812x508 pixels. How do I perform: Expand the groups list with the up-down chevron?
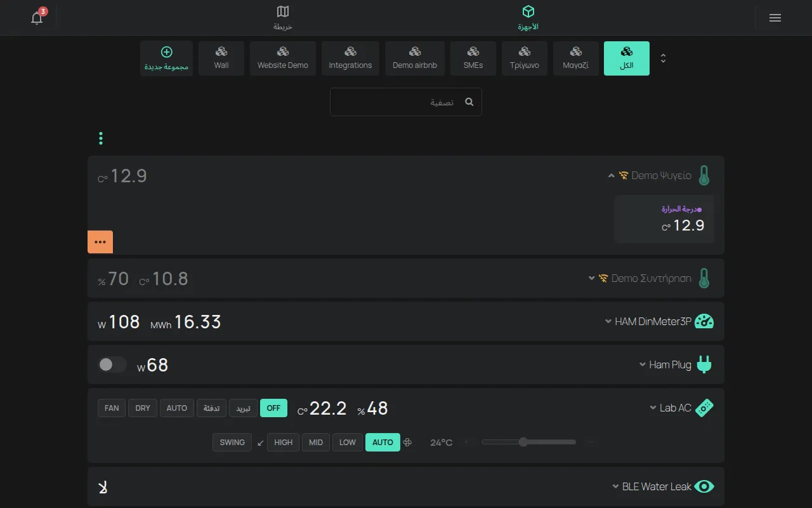[663, 58]
